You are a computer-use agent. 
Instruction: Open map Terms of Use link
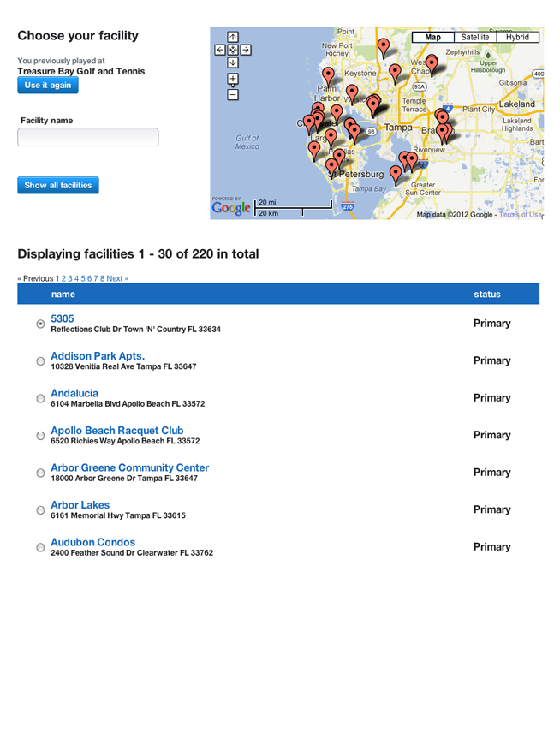tap(521, 215)
